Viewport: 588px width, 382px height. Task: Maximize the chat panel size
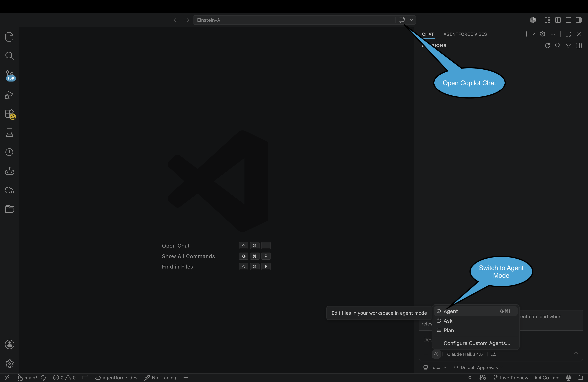(x=568, y=34)
